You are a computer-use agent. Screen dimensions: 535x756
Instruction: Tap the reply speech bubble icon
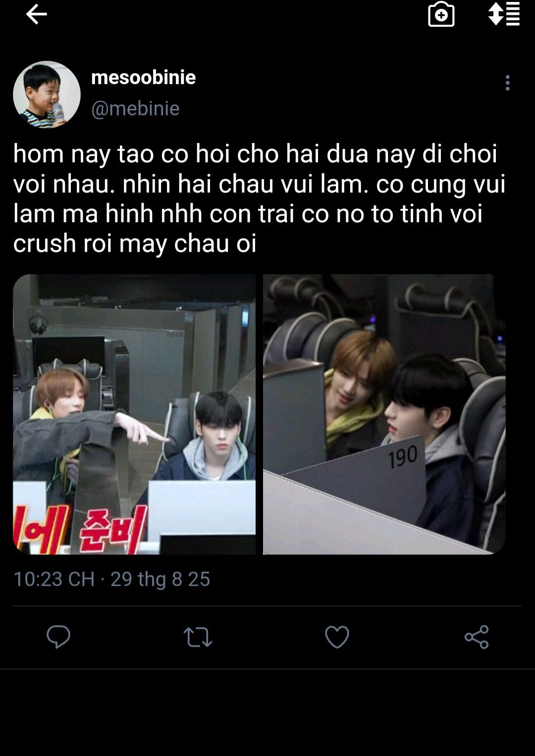point(58,637)
